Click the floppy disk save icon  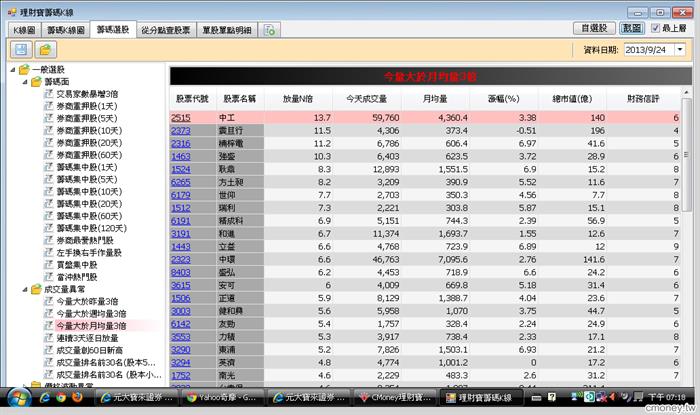tap(21, 50)
